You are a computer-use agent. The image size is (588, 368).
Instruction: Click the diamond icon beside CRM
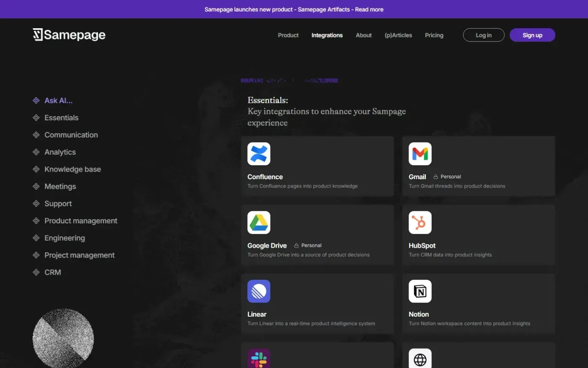[x=36, y=272]
